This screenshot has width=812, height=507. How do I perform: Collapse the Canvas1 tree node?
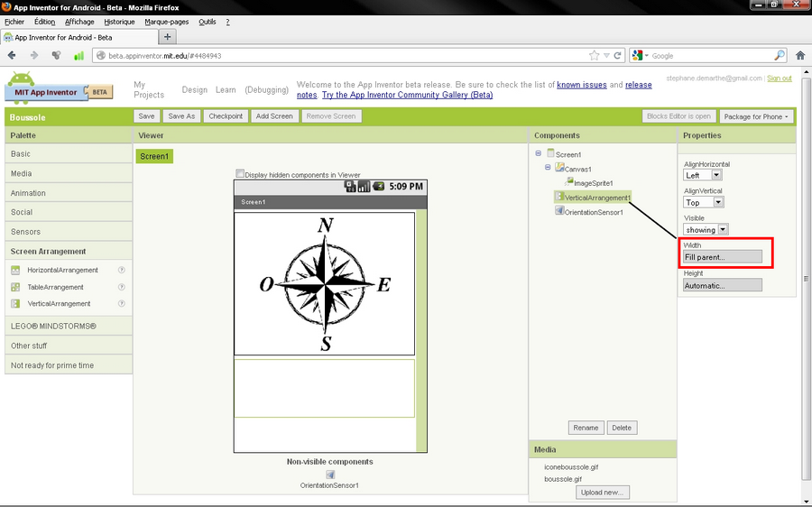click(x=548, y=168)
